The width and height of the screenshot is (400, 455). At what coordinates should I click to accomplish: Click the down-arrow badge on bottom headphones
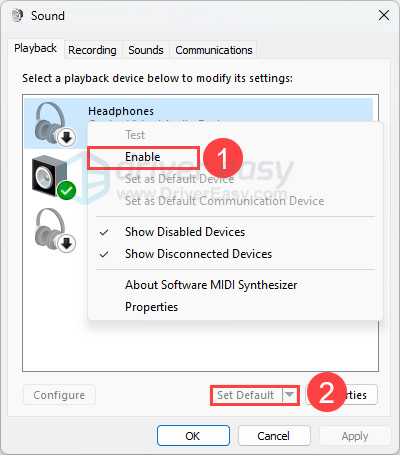pos(67,243)
